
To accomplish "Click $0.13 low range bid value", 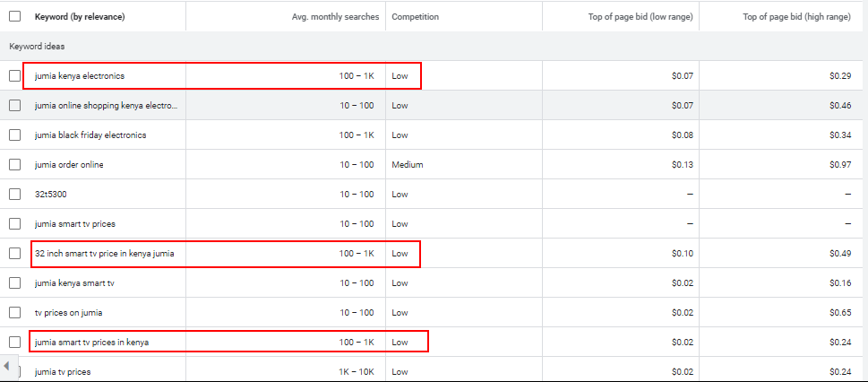I will pyautogui.click(x=683, y=165).
